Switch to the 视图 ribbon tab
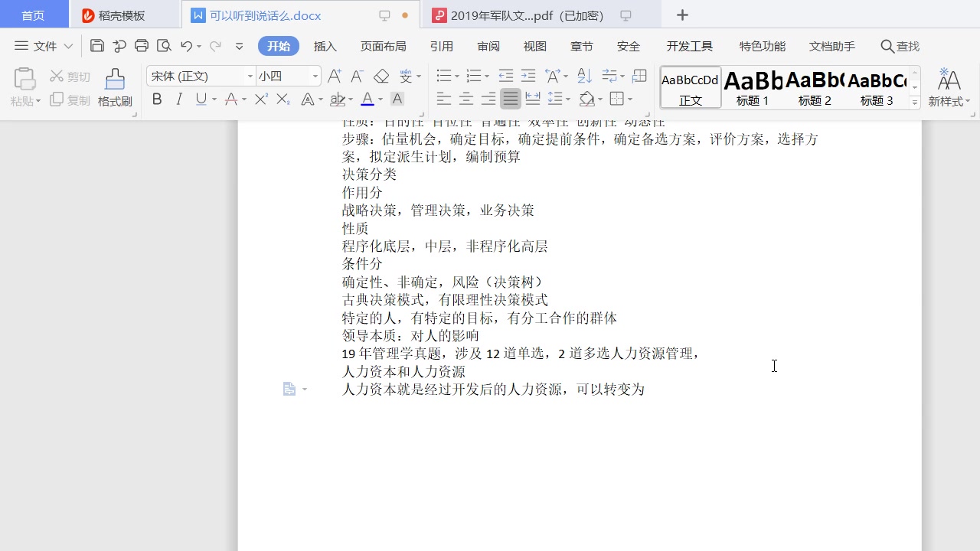 [x=535, y=46]
